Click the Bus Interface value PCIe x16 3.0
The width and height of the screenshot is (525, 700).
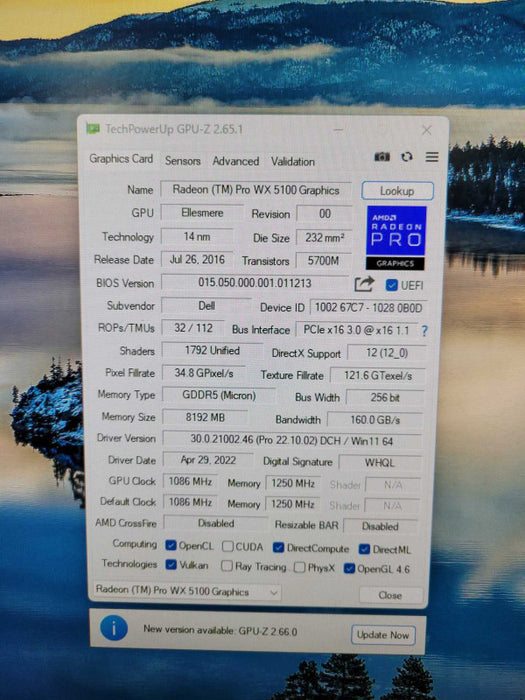point(356,330)
